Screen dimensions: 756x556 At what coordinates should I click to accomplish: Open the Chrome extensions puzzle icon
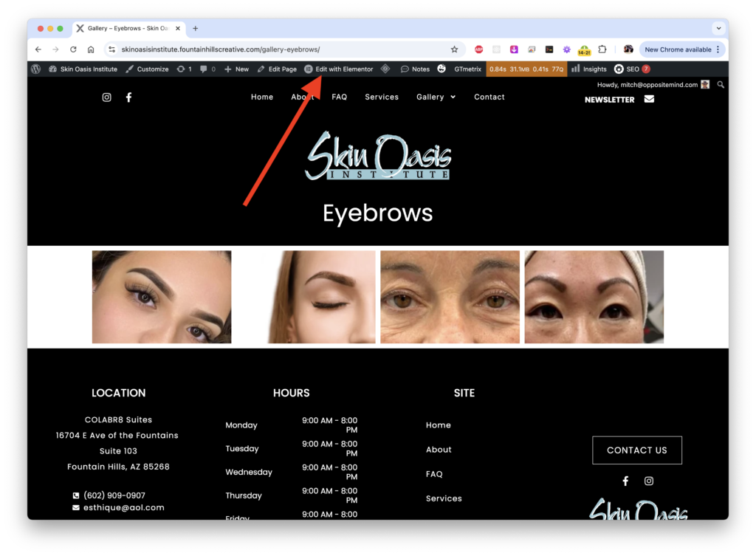pos(602,49)
